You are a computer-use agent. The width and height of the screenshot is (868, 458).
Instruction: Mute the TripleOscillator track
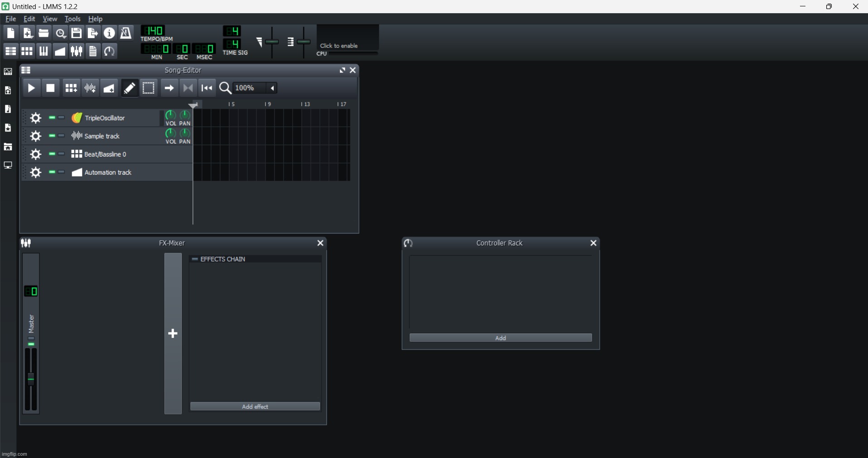click(x=52, y=118)
